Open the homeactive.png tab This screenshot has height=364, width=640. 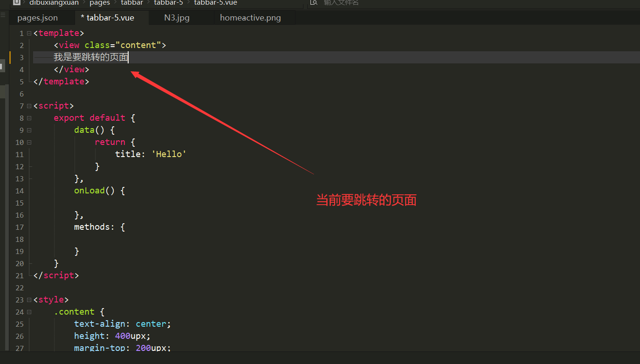[250, 17]
